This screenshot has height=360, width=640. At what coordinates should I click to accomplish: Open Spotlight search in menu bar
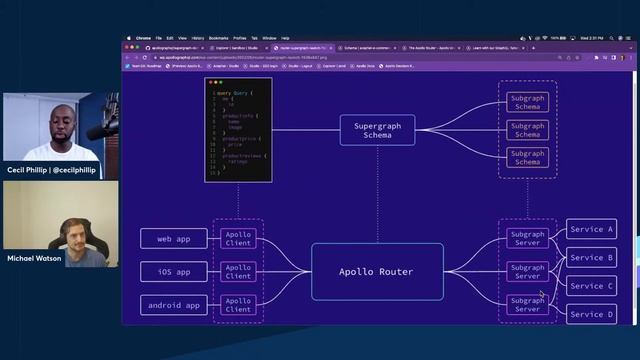click(611, 38)
